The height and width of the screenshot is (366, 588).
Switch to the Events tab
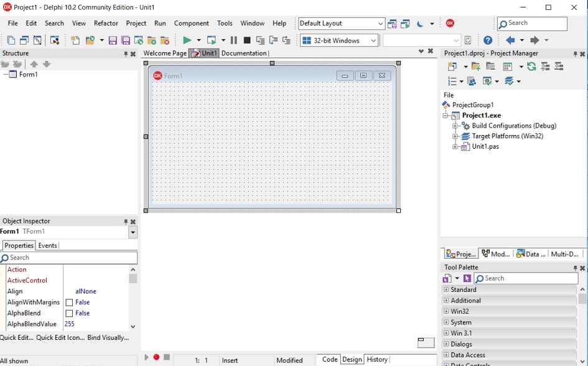tap(48, 246)
